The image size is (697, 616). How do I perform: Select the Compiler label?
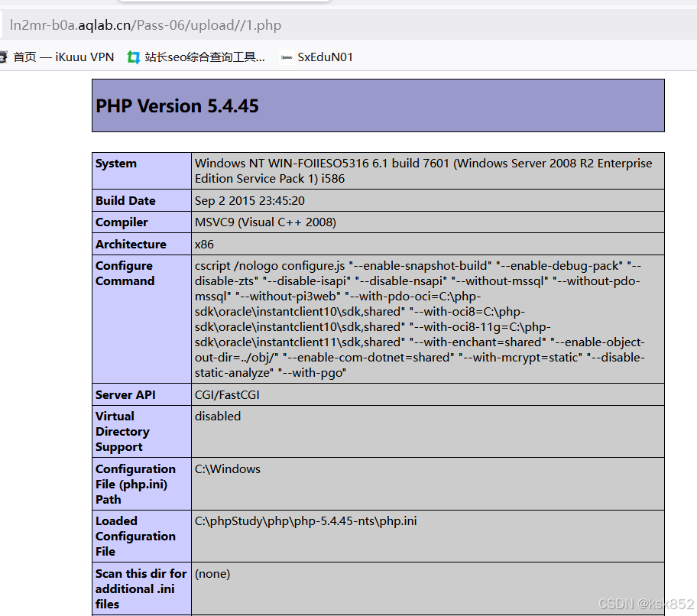point(122,222)
